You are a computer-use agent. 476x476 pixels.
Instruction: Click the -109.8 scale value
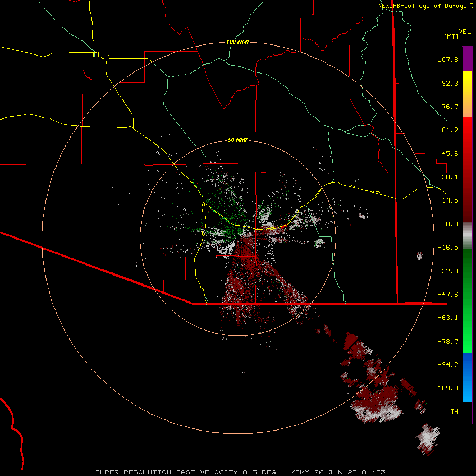coord(446,388)
